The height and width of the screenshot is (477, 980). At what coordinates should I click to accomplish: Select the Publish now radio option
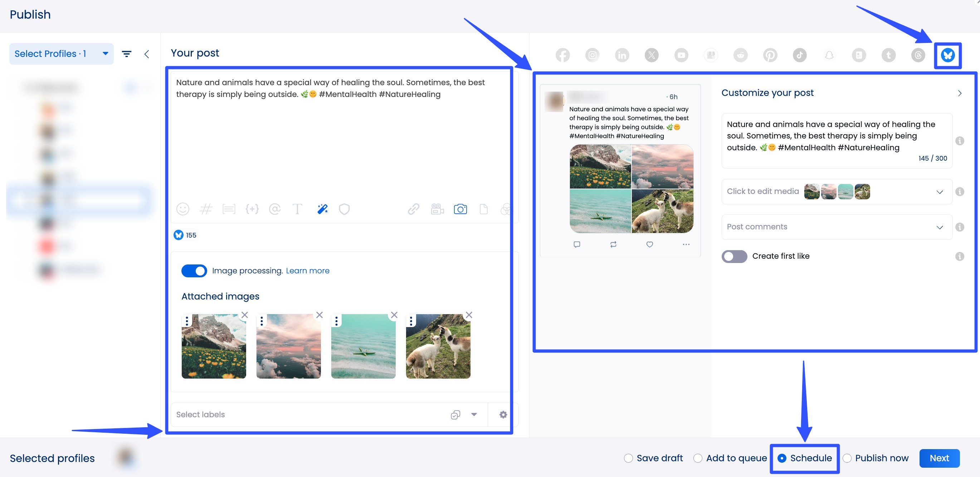[x=847, y=458]
